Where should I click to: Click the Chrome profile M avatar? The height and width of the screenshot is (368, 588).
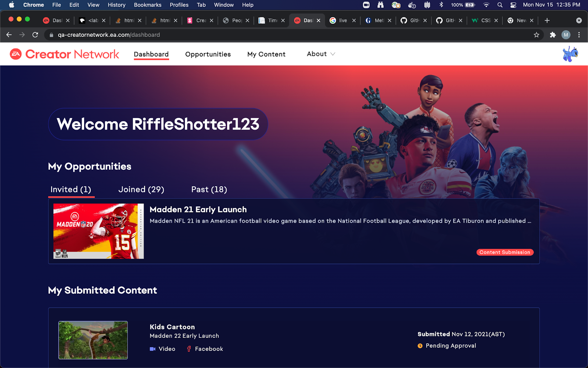point(566,35)
